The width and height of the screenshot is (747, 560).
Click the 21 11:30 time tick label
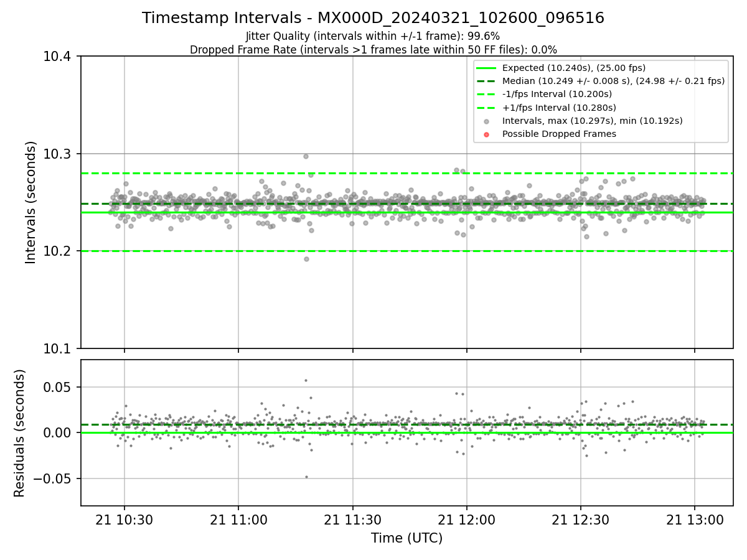pos(353,520)
